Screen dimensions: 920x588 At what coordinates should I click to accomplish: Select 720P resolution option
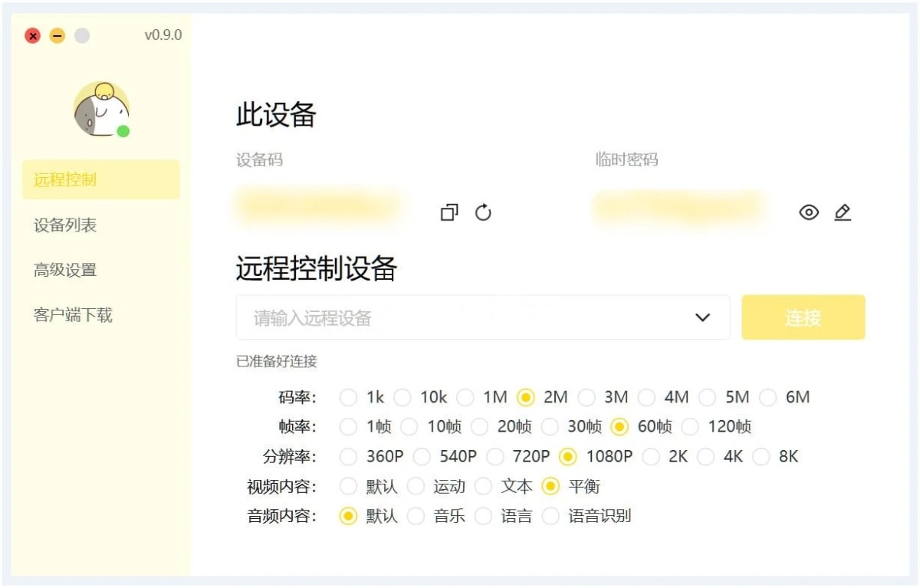495,457
